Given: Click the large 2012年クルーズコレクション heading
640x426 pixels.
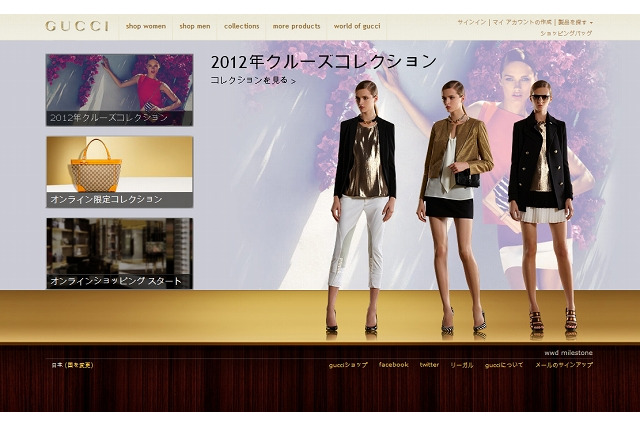Looking at the screenshot, I should [x=323, y=62].
